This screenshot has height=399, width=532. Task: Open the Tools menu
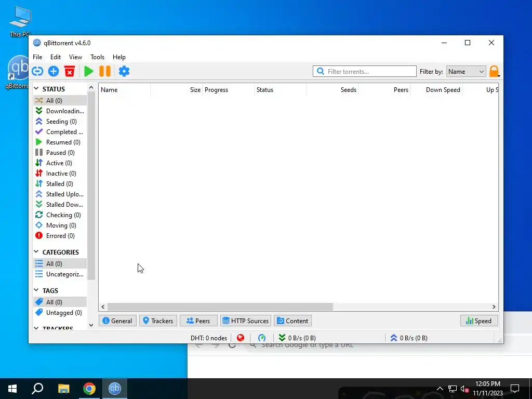click(x=97, y=57)
